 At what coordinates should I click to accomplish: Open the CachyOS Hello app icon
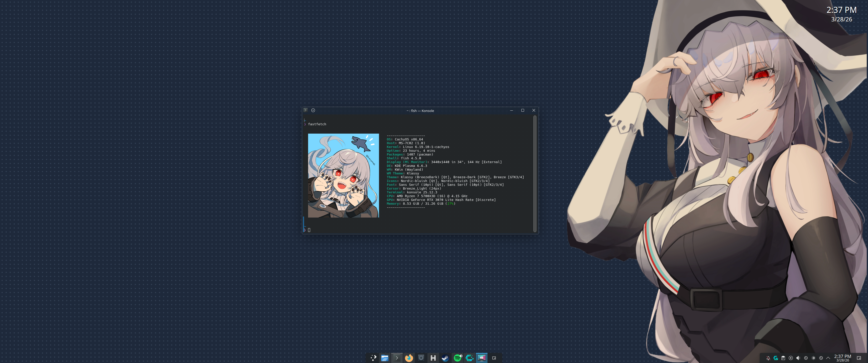tap(469, 358)
